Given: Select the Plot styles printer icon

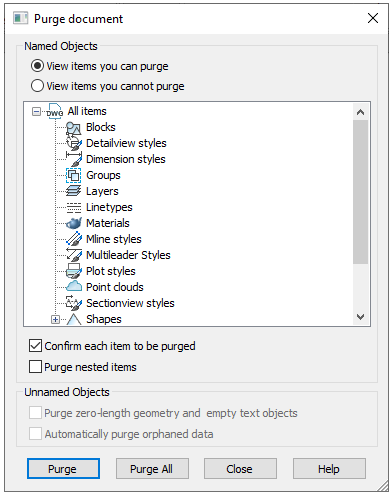Looking at the screenshot, I should (x=73, y=271).
